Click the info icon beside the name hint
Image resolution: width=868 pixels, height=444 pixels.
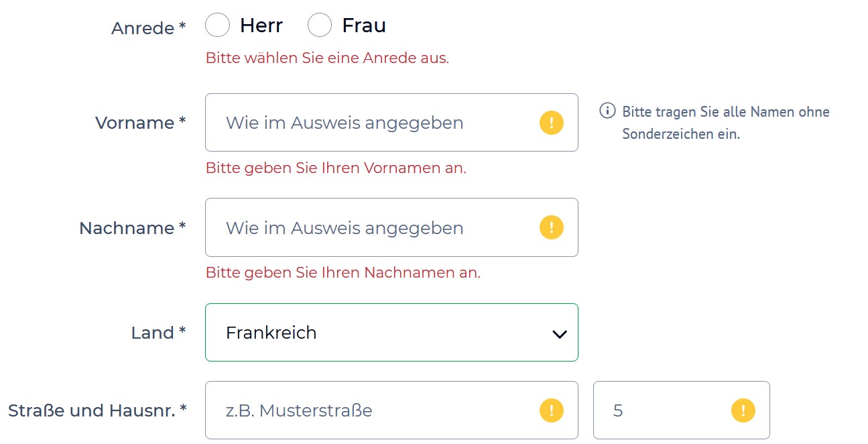[x=607, y=111]
